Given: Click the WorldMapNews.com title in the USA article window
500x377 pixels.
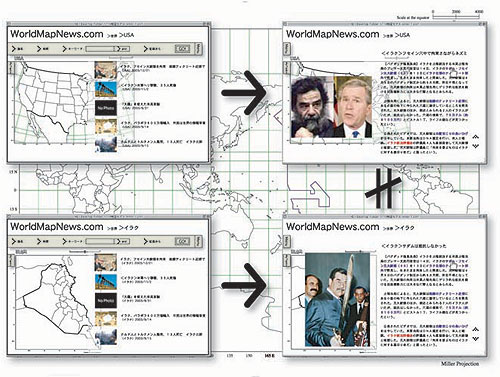Looking at the screenshot, I should (333, 34).
